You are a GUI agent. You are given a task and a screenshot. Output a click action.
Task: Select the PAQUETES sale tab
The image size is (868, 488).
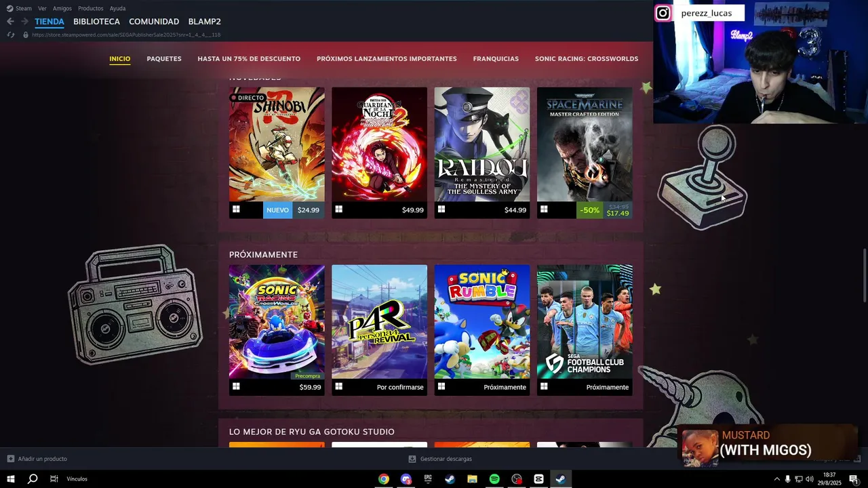(x=164, y=59)
